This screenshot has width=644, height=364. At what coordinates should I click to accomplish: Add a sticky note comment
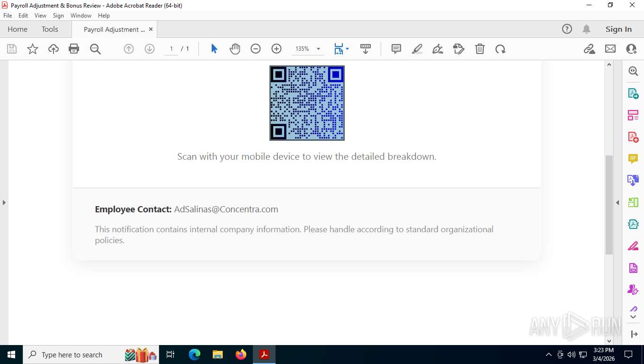(396, 49)
